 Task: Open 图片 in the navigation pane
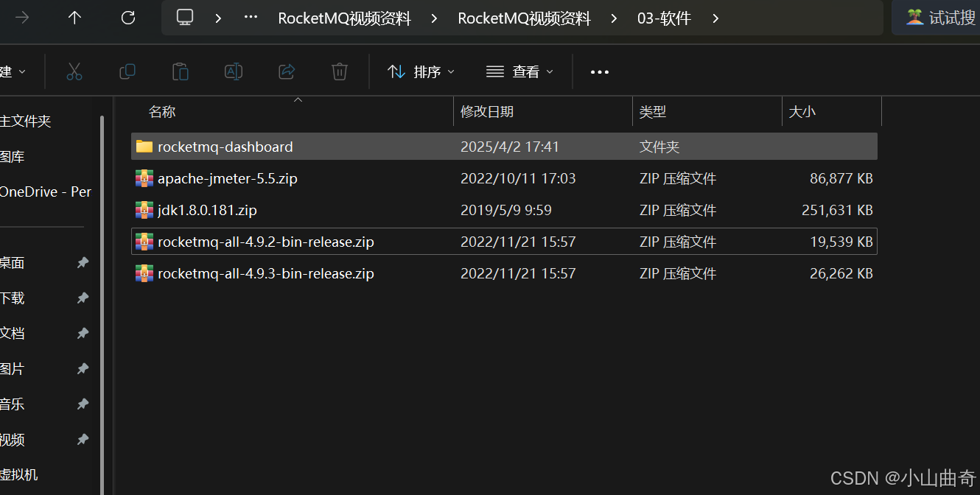[13, 369]
